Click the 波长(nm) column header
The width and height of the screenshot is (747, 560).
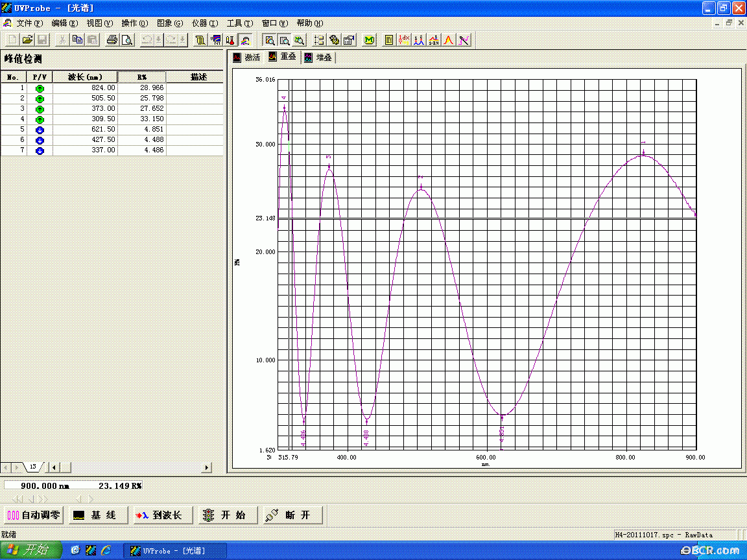click(85, 77)
